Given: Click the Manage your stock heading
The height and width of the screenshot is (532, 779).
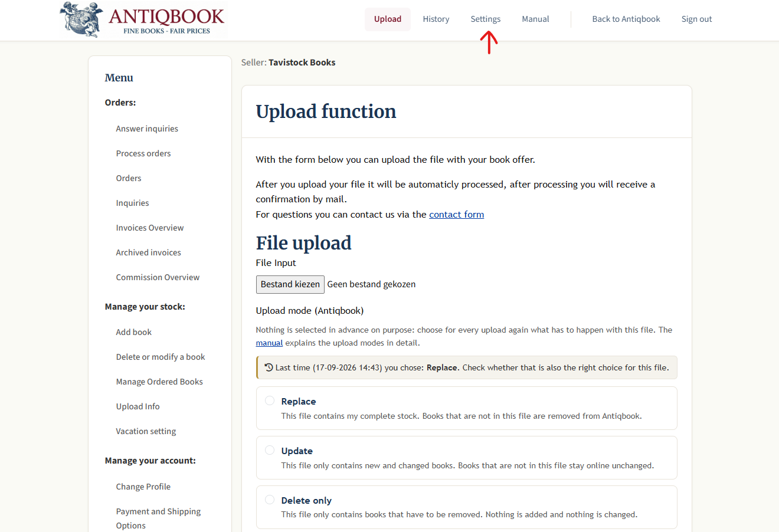Looking at the screenshot, I should click(145, 307).
